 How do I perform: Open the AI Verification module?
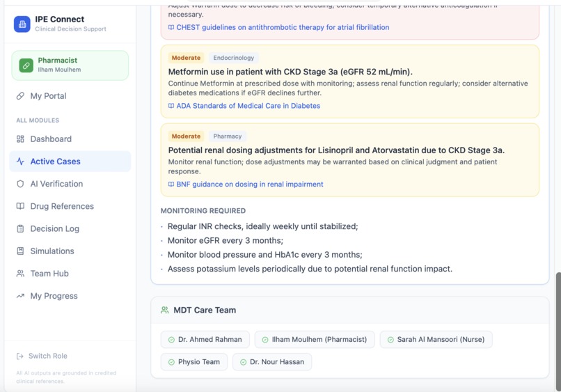tap(70, 184)
